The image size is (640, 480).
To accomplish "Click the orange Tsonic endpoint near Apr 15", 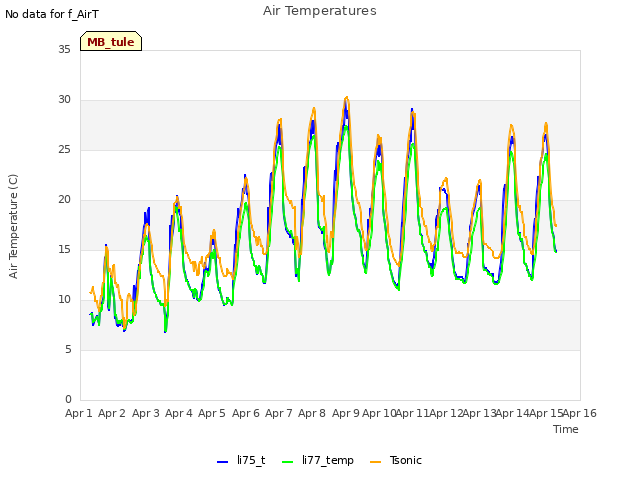I will click(556, 226).
